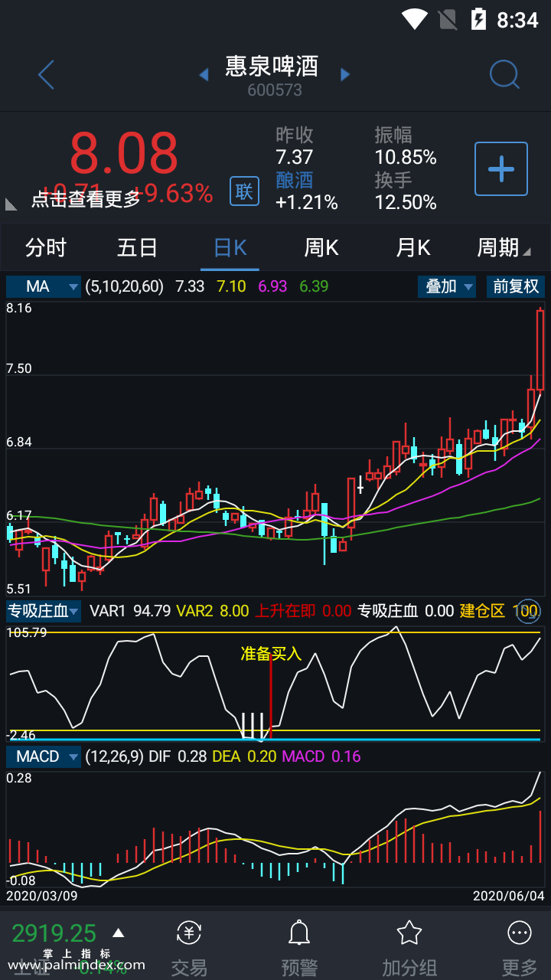Image resolution: width=551 pixels, height=980 pixels.
Task: Open the MACD indicator dropdown
Action: point(44,756)
